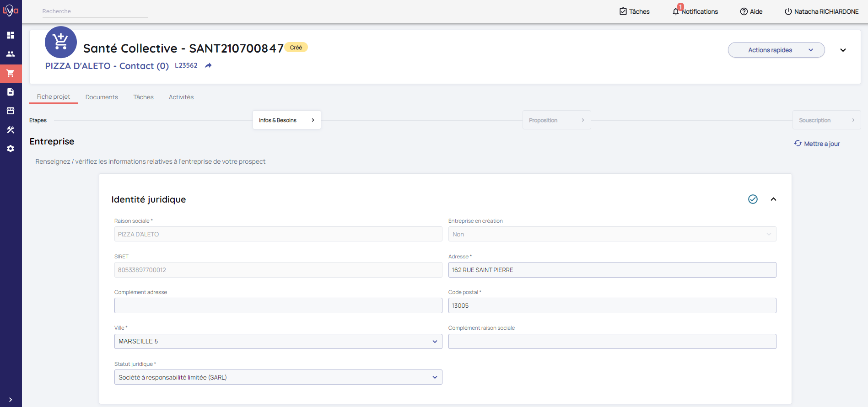Open the dashboard icon in sidebar
The width and height of the screenshot is (868, 407).
coord(11,35)
